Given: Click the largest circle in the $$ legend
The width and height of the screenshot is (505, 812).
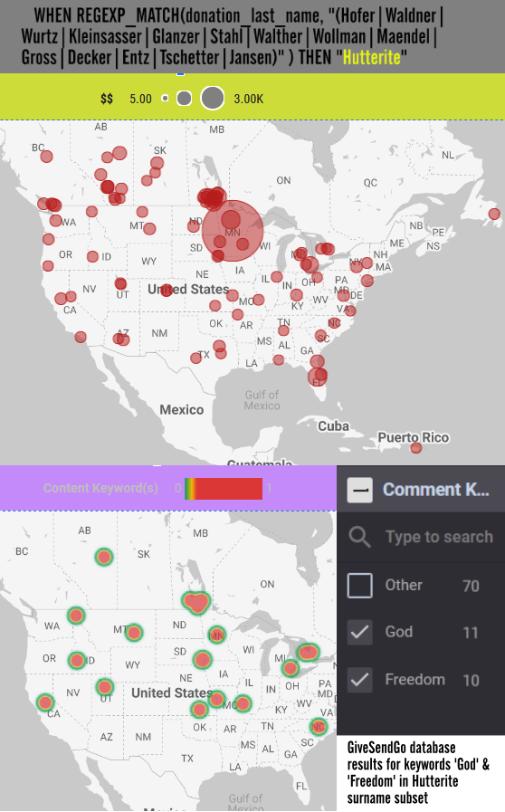Looking at the screenshot, I should click(213, 98).
